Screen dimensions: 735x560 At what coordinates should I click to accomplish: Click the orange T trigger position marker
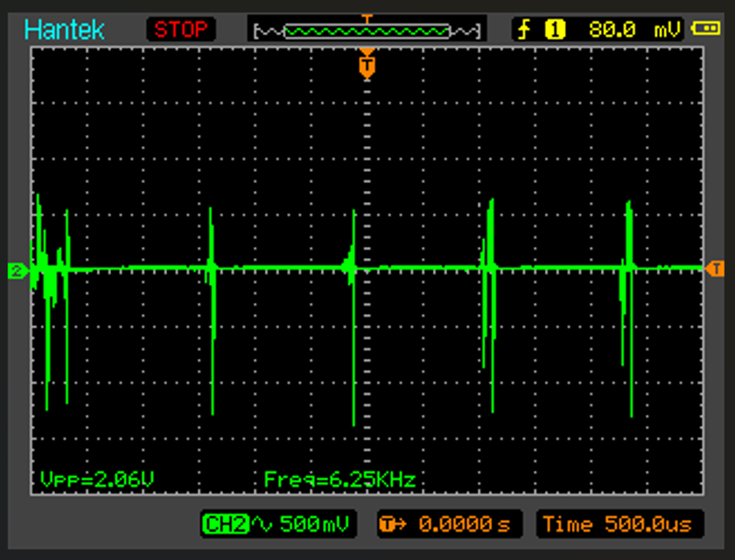[x=367, y=65]
